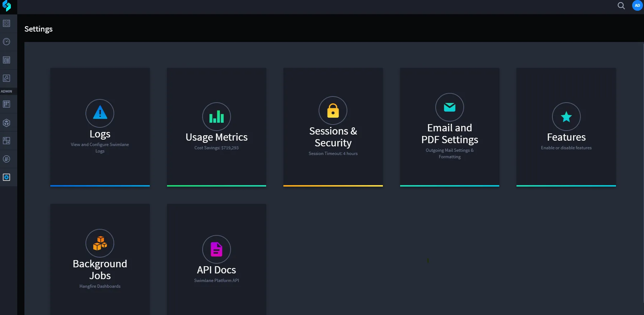The width and height of the screenshot is (644, 315).
Task: Click the highlighted settings gear in sidebar
Action: (6, 177)
